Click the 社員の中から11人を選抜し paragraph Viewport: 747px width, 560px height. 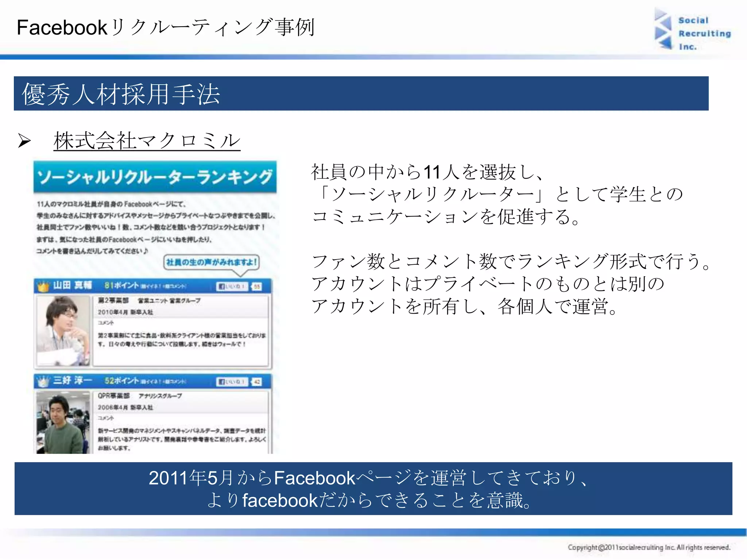(x=497, y=194)
